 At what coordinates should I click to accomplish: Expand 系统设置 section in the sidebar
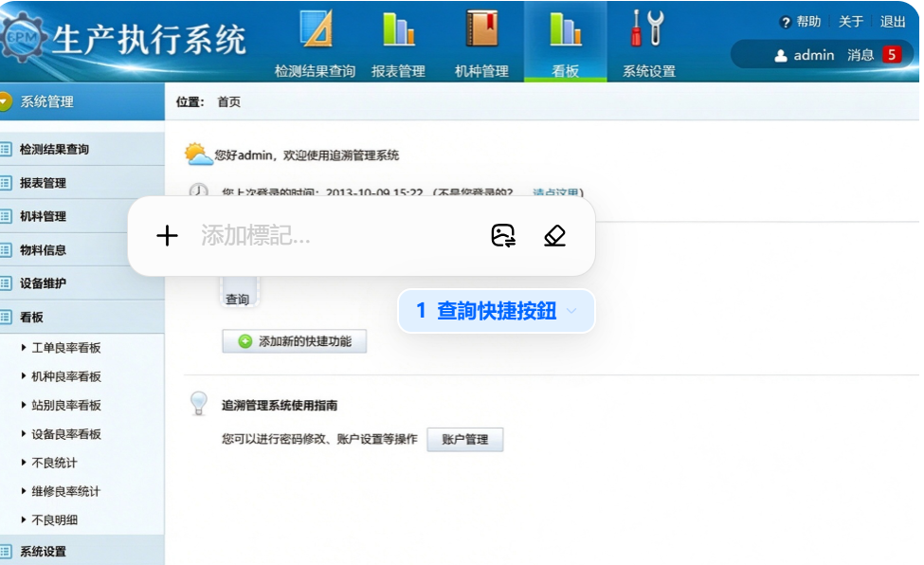82,552
